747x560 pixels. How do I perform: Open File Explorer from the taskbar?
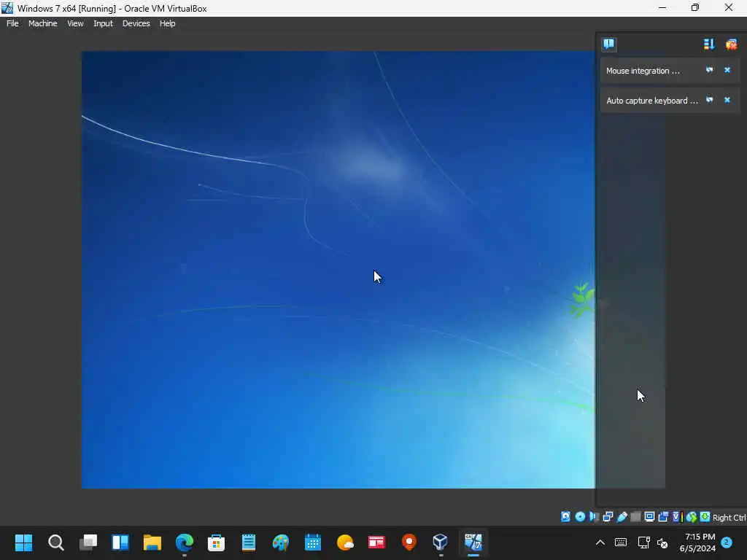tap(152, 542)
